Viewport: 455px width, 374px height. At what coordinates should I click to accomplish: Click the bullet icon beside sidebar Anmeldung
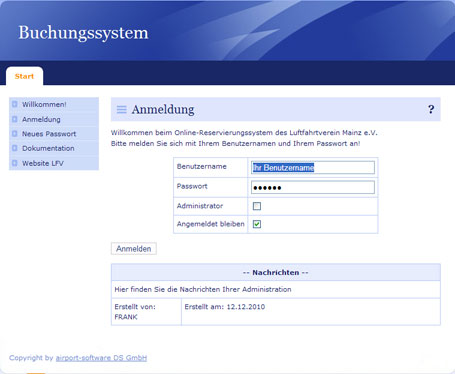14,119
